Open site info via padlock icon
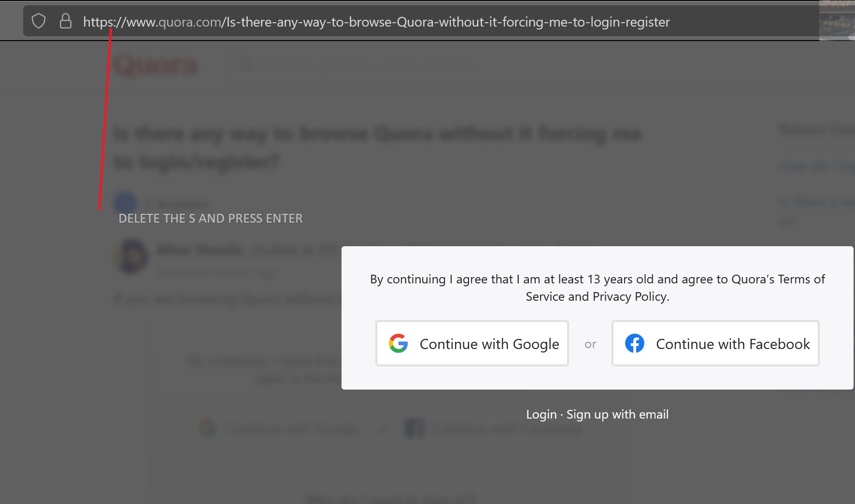This screenshot has width=855, height=504. click(x=66, y=21)
